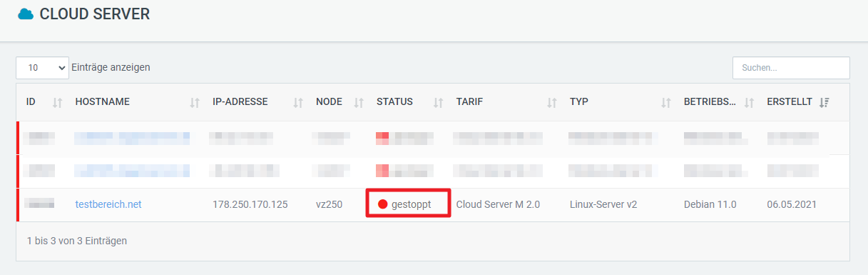This screenshot has width=868, height=275.
Task: Click tariff Cloud Server M 2.0
Action: click(x=498, y=204)
